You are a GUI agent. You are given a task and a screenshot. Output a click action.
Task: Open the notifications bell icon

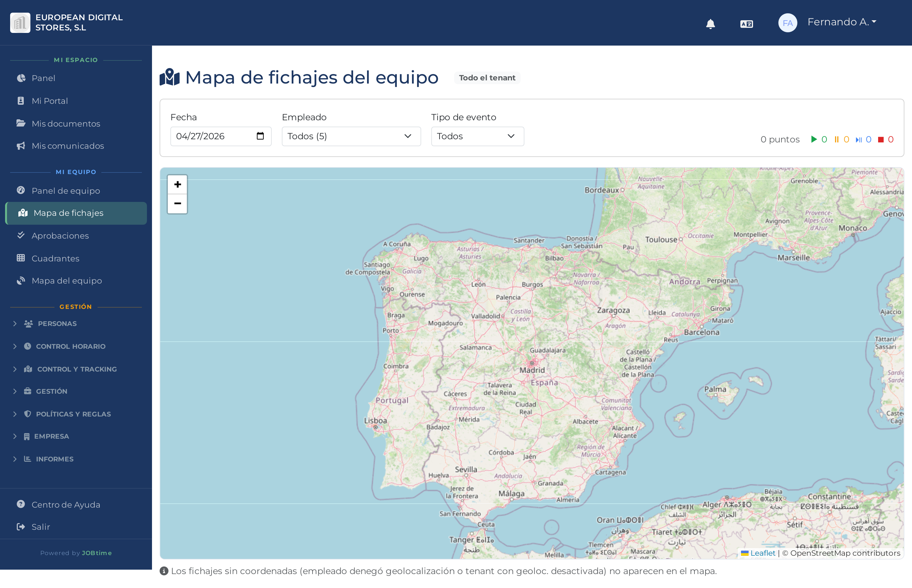tap(711, 24)
